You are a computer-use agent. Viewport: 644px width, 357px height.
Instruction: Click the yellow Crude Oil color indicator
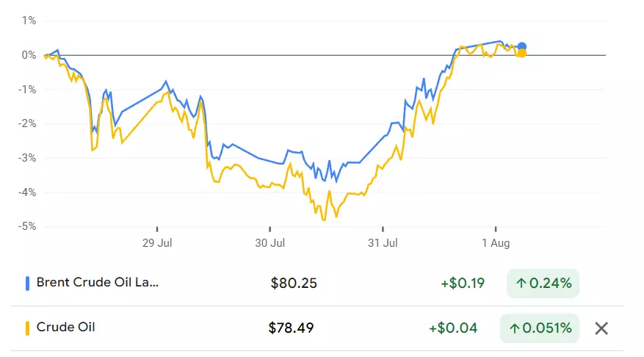tap(27, 328)
